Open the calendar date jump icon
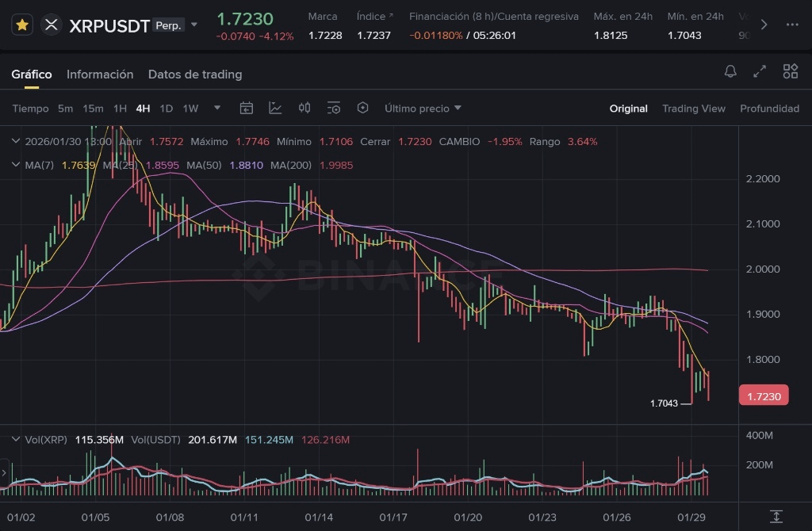 click(x=247, y=108)
